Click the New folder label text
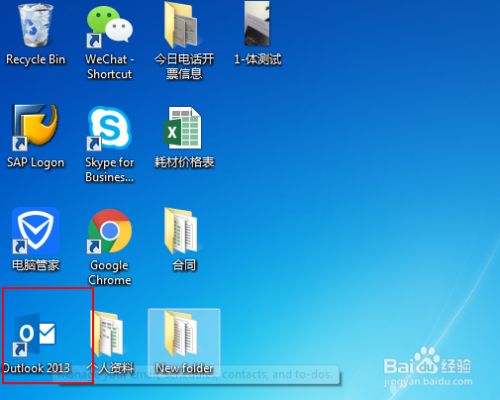This screenshot has width=500, height=400. click(184, 368)
